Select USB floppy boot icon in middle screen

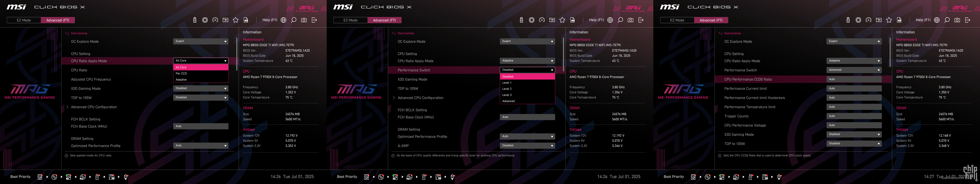(x=438, y=177)
